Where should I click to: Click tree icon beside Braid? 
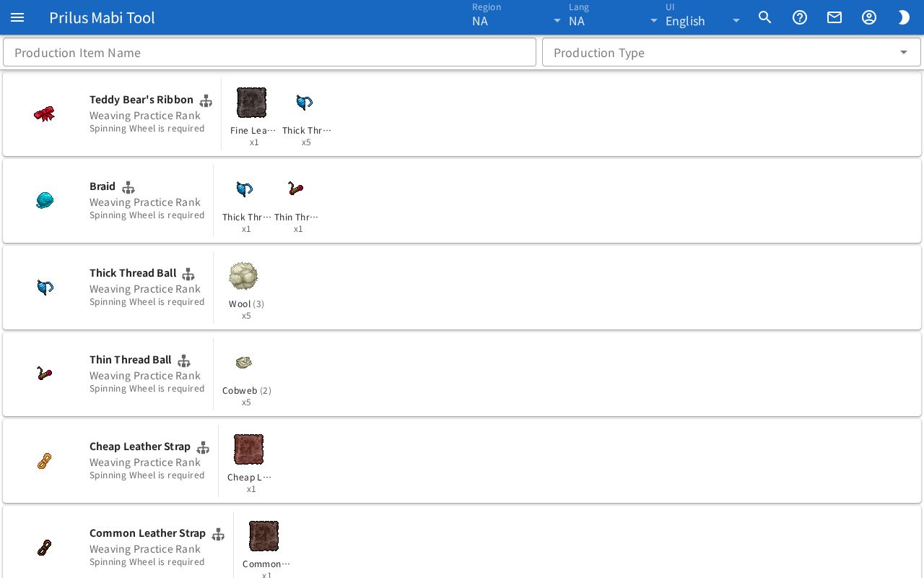(128, 187)
